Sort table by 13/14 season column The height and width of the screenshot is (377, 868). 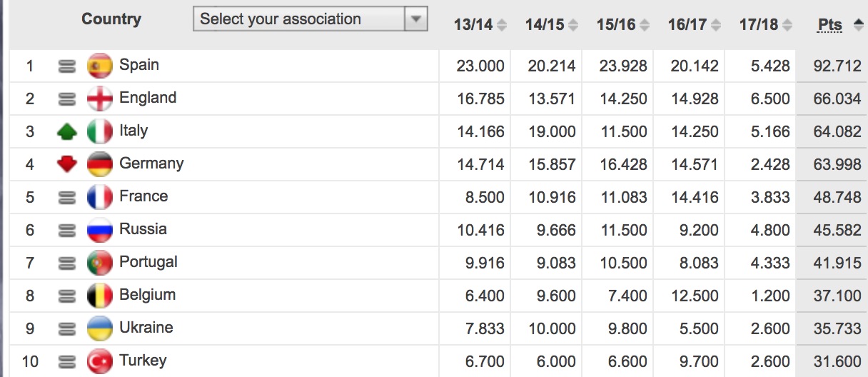(480, 25)
